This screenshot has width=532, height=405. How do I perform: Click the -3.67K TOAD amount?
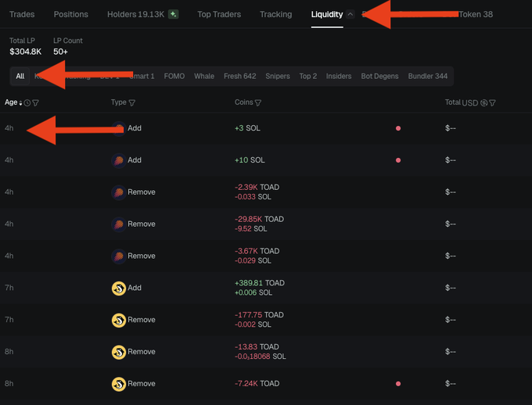[257, 251]
